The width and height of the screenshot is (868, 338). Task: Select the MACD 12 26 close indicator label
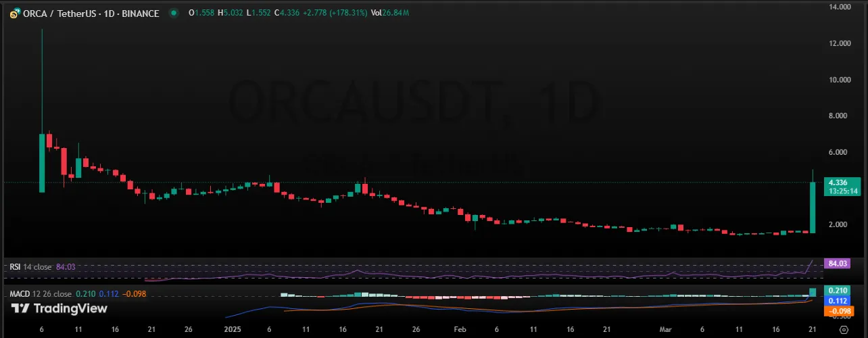41,294
